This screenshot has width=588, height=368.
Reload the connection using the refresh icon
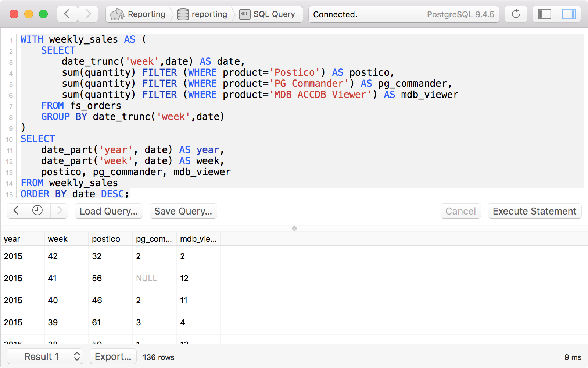(516, 14)
